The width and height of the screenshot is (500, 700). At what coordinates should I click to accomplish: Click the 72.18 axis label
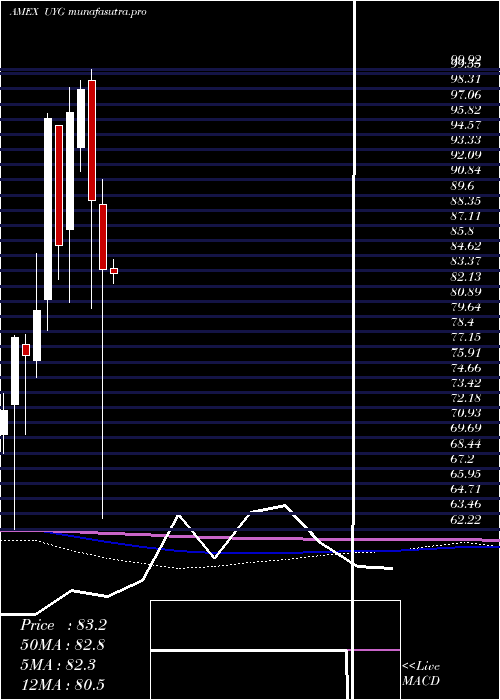pos(466,398)
